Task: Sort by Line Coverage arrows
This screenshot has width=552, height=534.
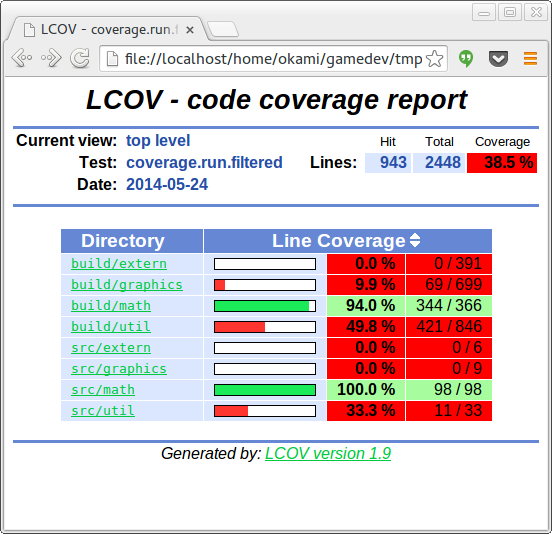Action: pyautogui.click(x=415, y=240)
